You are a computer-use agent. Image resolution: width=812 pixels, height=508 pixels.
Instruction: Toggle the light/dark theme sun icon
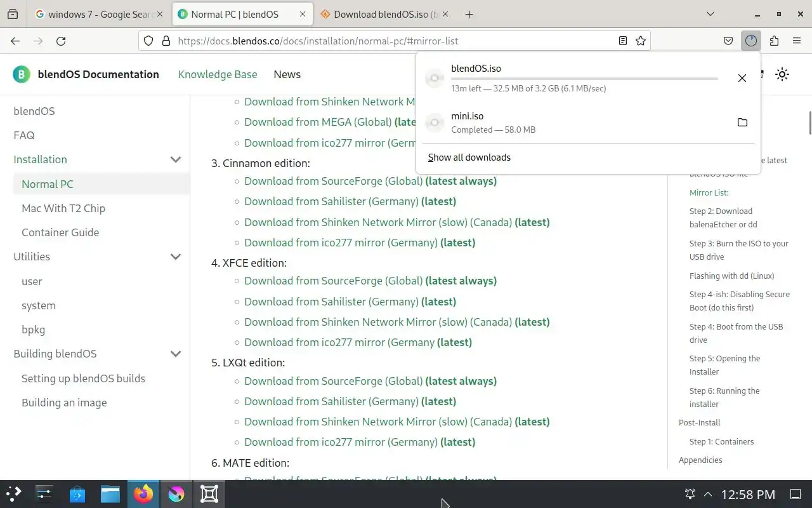[782, 74]
